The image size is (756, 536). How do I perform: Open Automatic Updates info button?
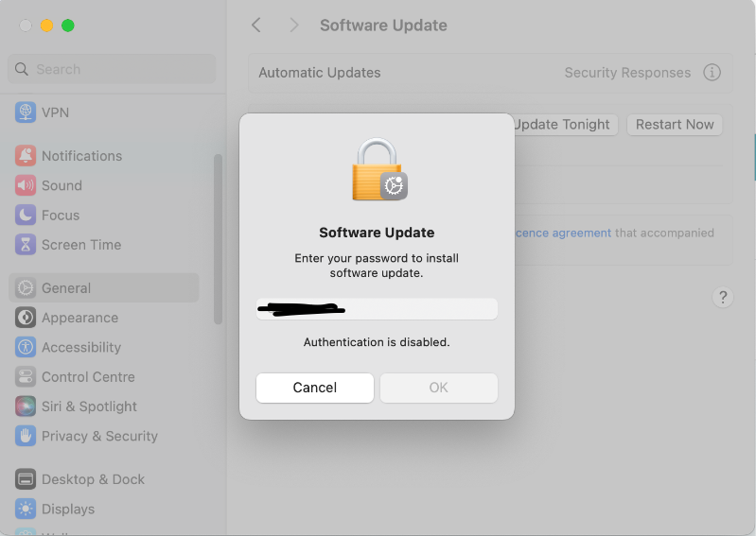[x=712, y=73]
